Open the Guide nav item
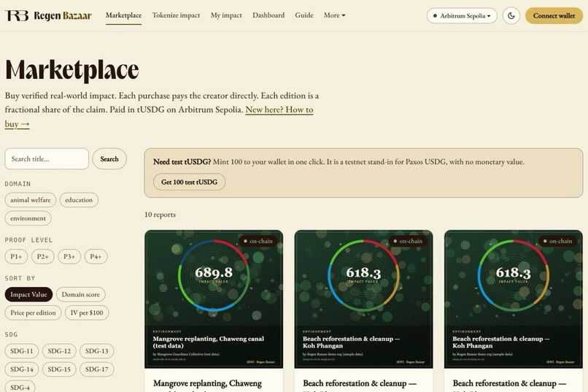The width and height of the screenshot is (588, 392). (x=304, y=15)
